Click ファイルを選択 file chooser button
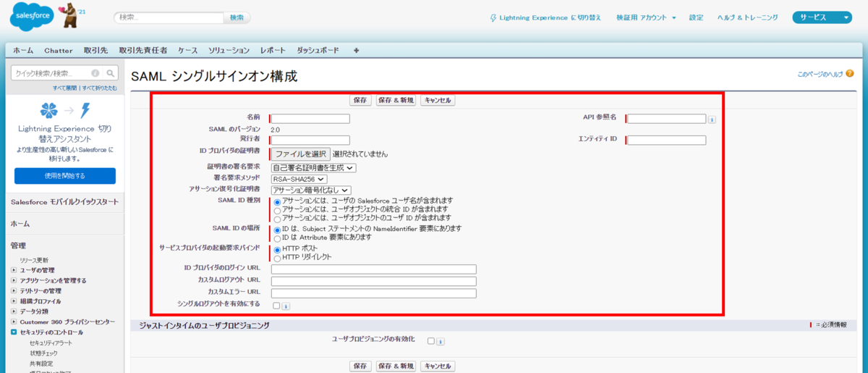868x373 pixels. (x=301, y=154)
